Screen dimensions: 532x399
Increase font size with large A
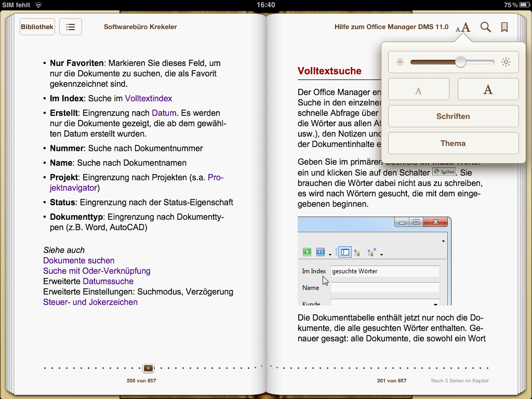488,89
